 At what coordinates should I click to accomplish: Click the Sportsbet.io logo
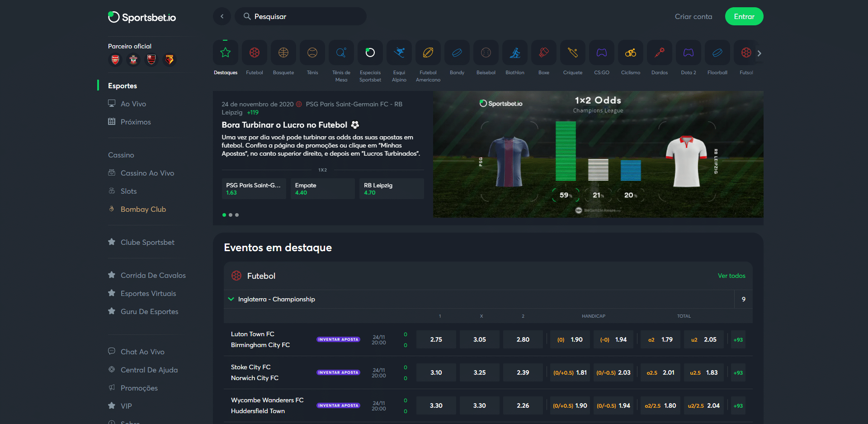tap(142, 17)
